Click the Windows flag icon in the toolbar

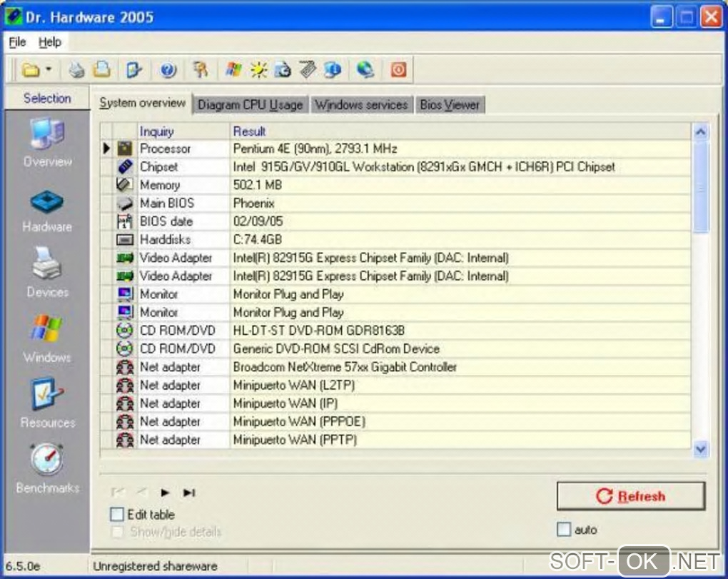click(233, 70)
